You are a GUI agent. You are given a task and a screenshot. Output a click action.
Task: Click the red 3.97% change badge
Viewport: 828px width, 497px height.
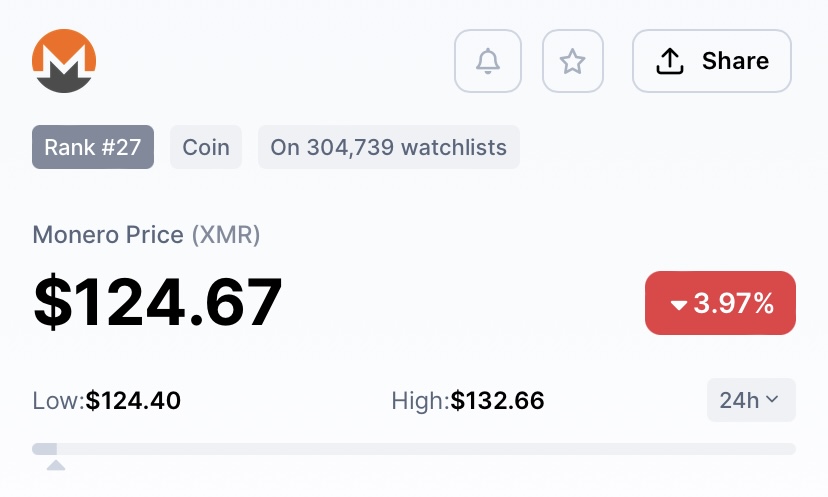[x=720, y=303]
